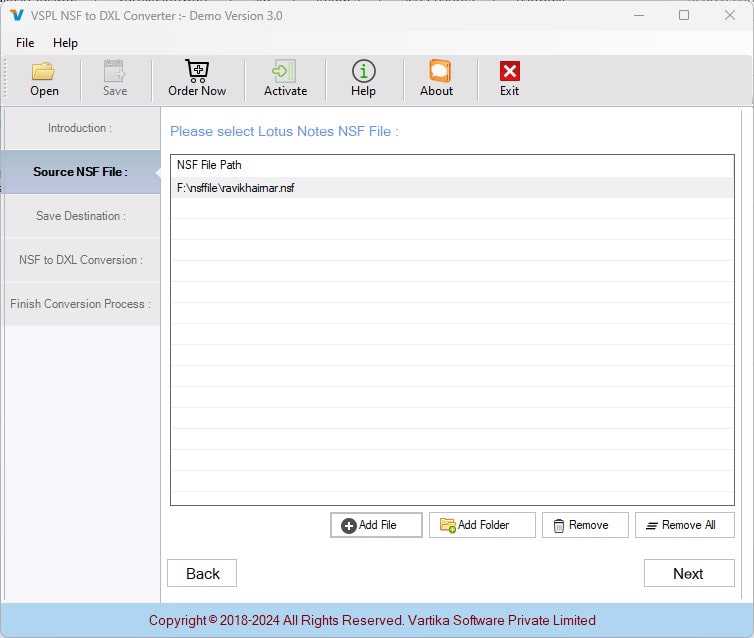
Task: Switch to the Save Destination step
Action: click(x=80, y=216)
